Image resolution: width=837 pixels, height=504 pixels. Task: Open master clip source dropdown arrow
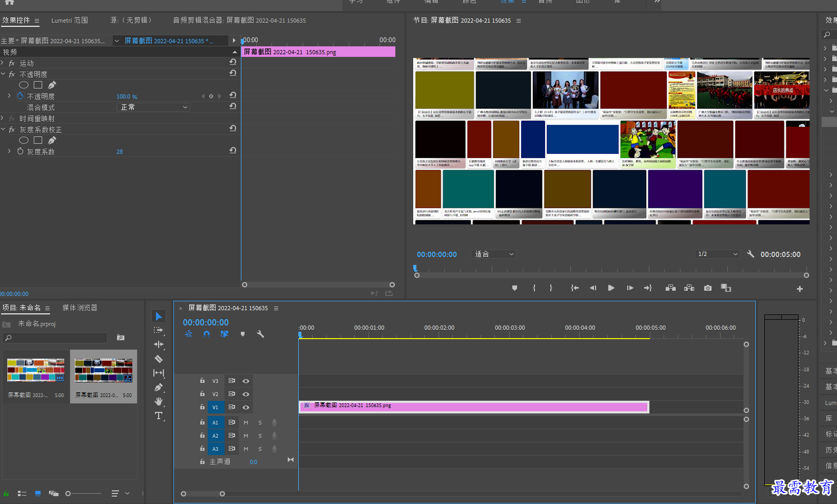116,41
